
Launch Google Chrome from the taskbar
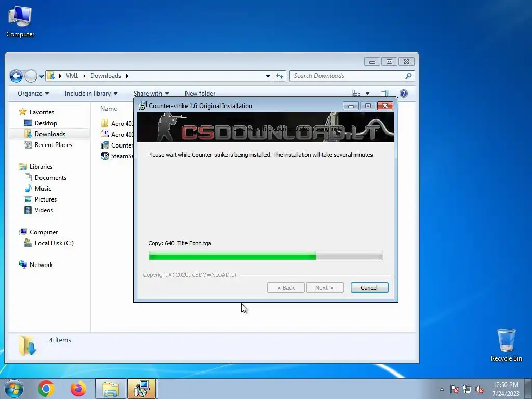pos(46,389)
